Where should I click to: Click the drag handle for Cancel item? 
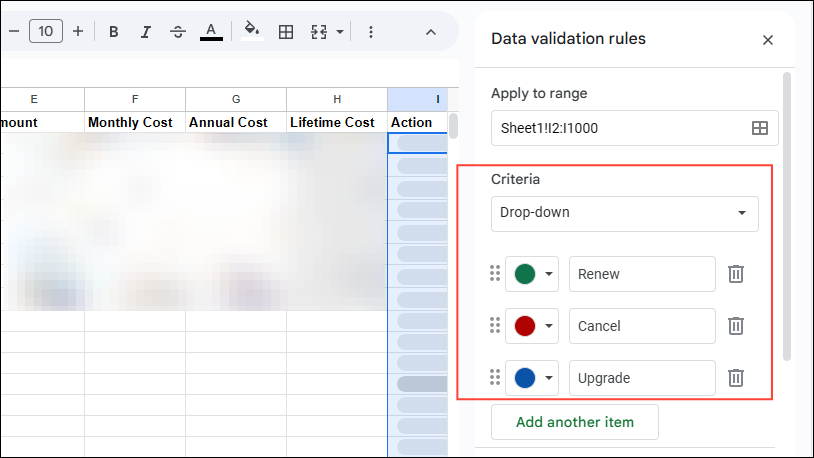click(x=495, y=326)
